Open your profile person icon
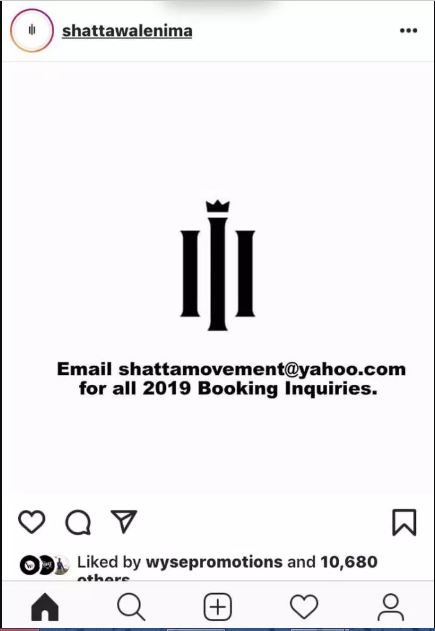This screenshot has width=435, height=631. click(391, 607)
